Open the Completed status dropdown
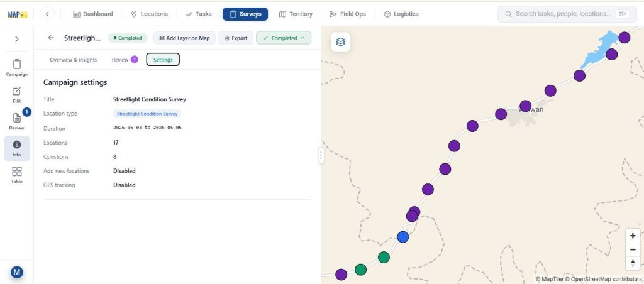The width and height of the screenshot is (644, 284). pos(284,38)
